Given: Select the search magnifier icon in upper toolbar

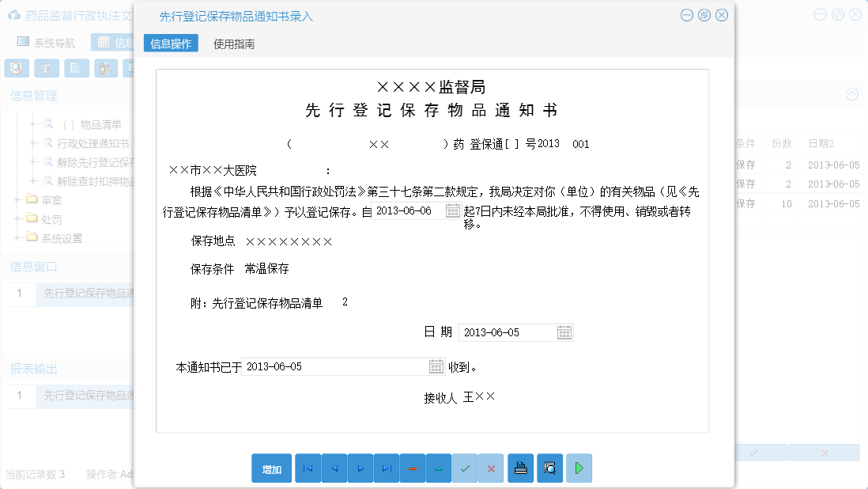Looking at the screenshot, I should tap(17, 68).
